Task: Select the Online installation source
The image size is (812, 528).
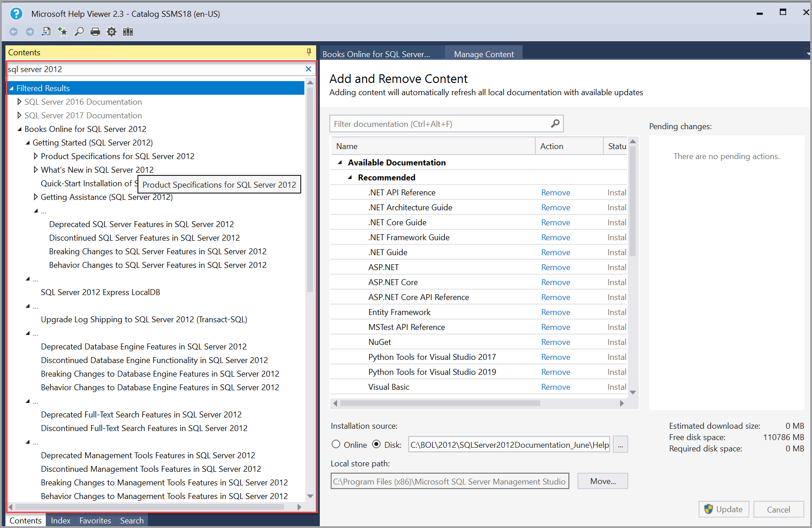Action: click(x=336, y=444)
